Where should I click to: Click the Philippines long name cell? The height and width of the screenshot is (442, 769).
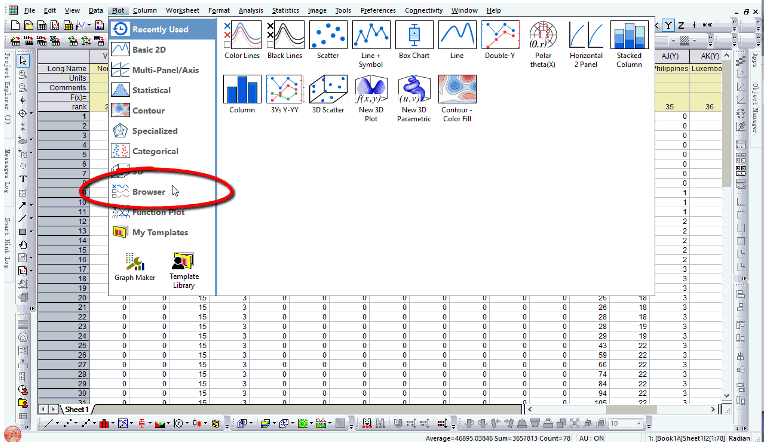pyautogui.click(x=670, y=69)
